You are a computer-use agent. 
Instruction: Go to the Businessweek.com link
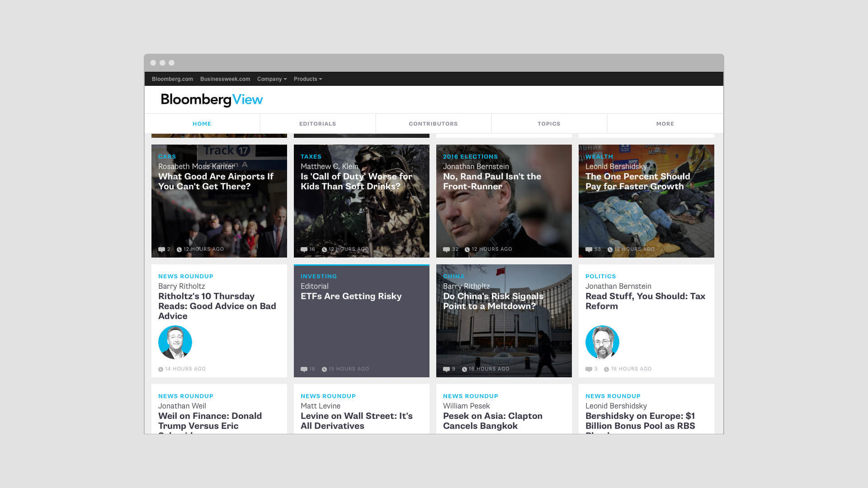(x=225, y=79)
